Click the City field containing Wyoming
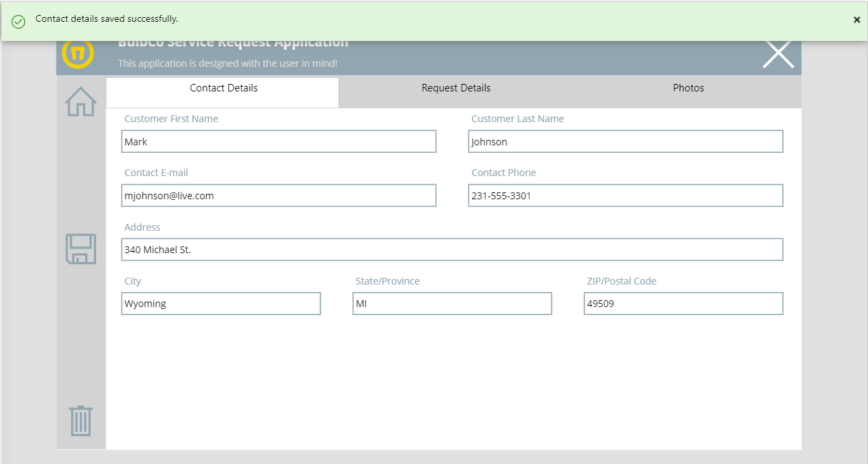 [221, 303]
